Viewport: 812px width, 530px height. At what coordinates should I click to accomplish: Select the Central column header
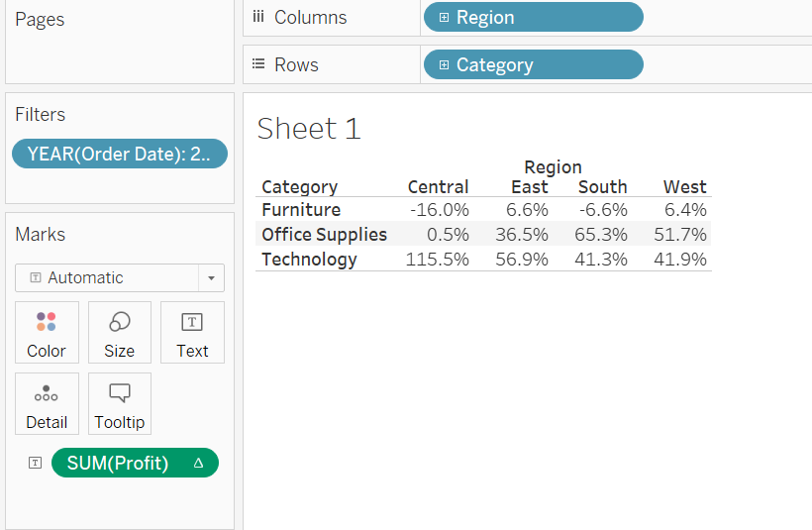[x=438, y=186]
